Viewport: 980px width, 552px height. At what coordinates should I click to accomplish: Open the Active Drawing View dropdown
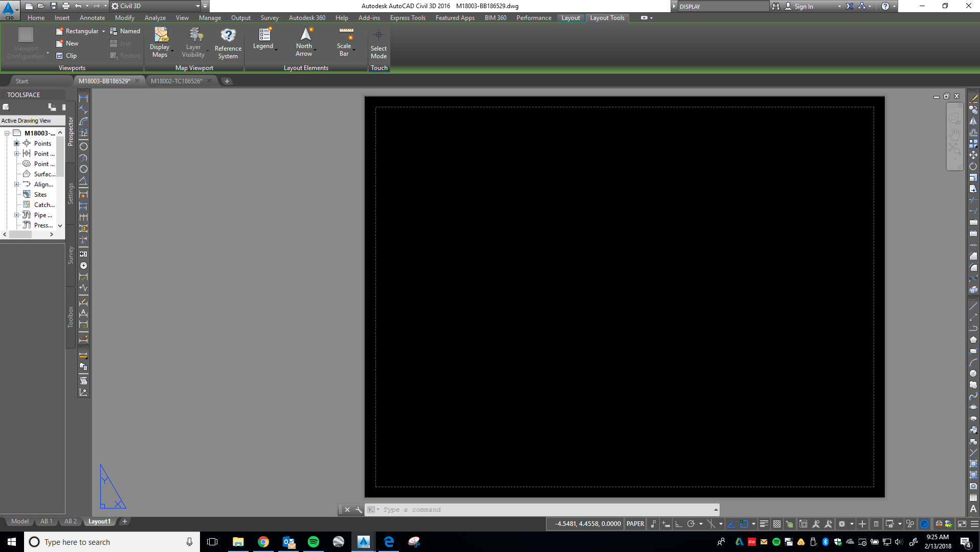[32, 121]
